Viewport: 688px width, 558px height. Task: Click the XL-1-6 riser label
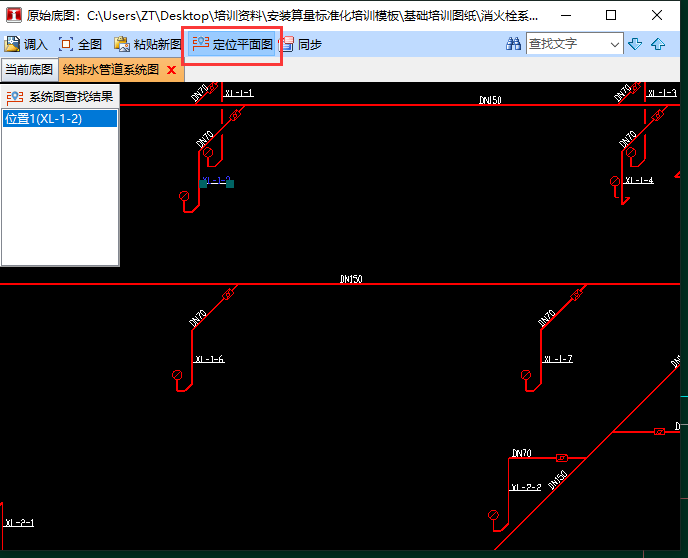[x=210, y=359]
